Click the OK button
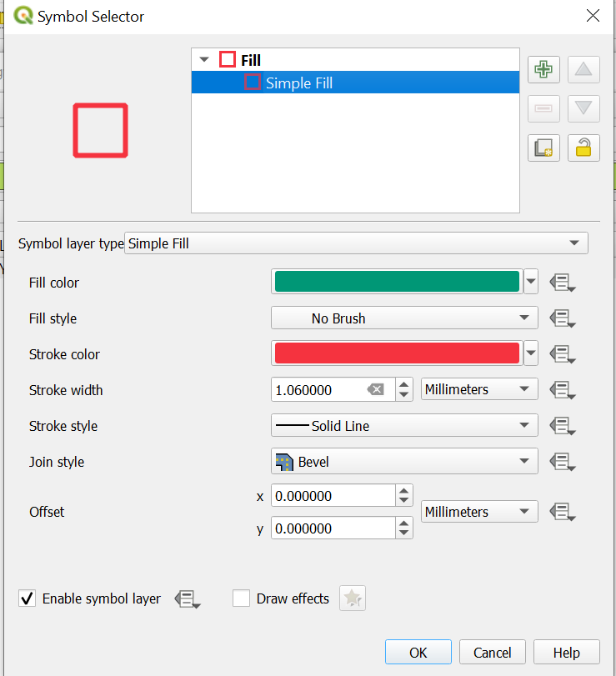This screenshot has width=616, height=676. click(x=418, y=652)
